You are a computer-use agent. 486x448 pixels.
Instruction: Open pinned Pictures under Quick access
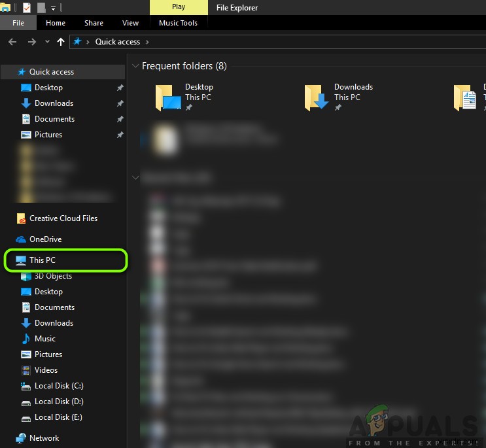click(x=48, y=135)
